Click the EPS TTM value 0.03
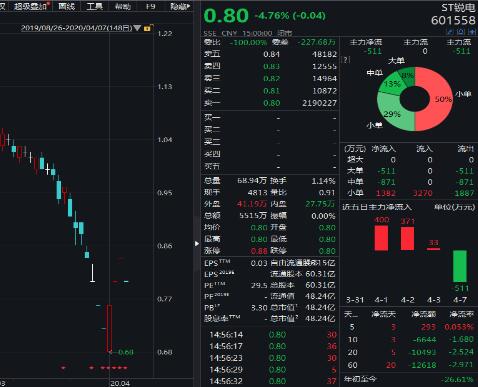The height and width of the screenshot is (387, 478). [x=259, y=263]
